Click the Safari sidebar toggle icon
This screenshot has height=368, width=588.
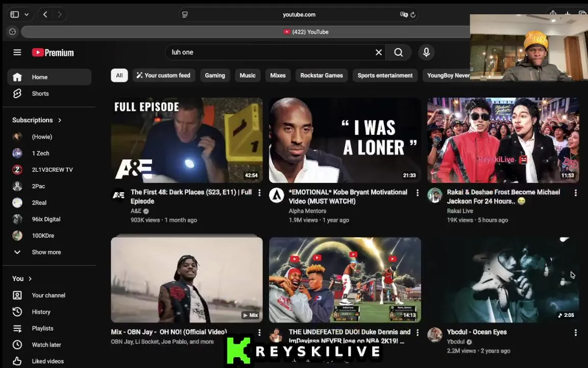pyautogui.click(x=15, y=15)
